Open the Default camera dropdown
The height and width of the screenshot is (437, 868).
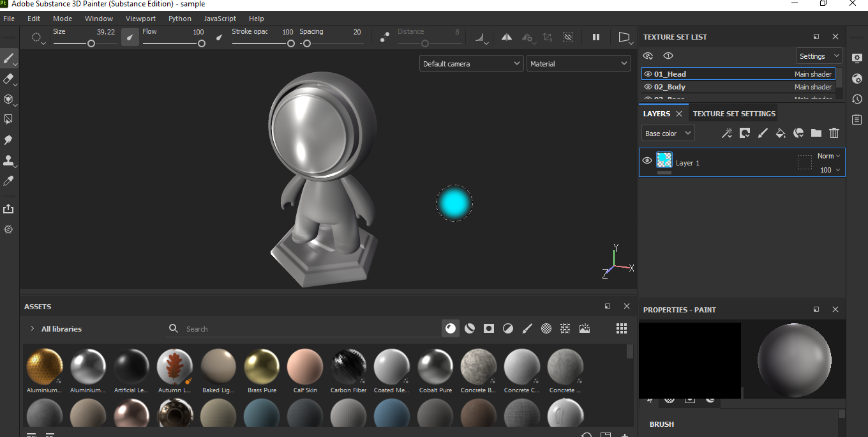pyautogui.click(x=471, y=63)
